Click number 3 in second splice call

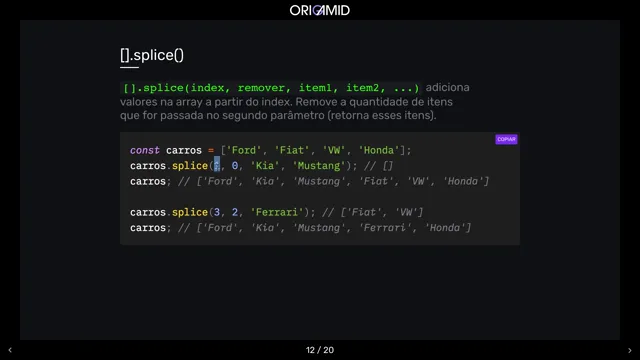(217, 212)
